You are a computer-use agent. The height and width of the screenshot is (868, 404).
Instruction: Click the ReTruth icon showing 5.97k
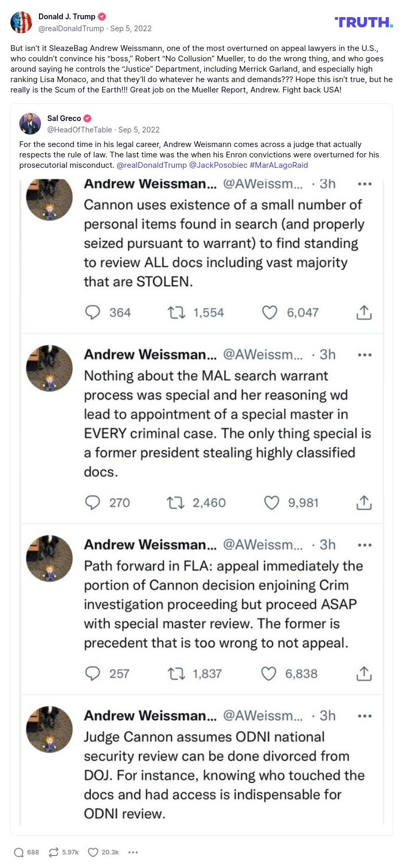click(54, 852)
